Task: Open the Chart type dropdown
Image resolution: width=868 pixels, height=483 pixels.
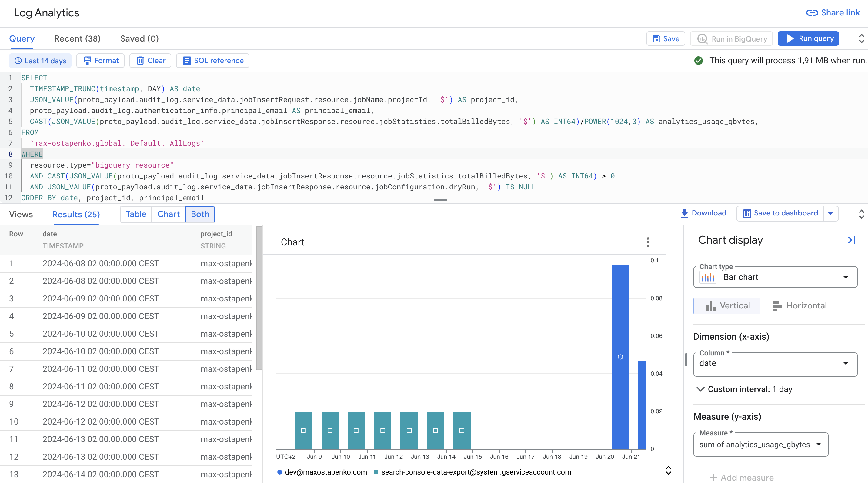Action: click(775, 277)
